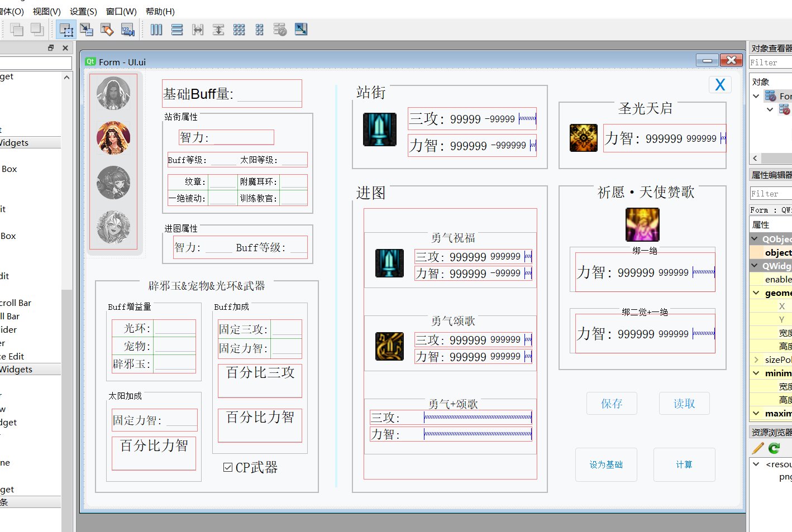Choose the Edit Tab Order tool
The image size is (792, 532).
128,30
